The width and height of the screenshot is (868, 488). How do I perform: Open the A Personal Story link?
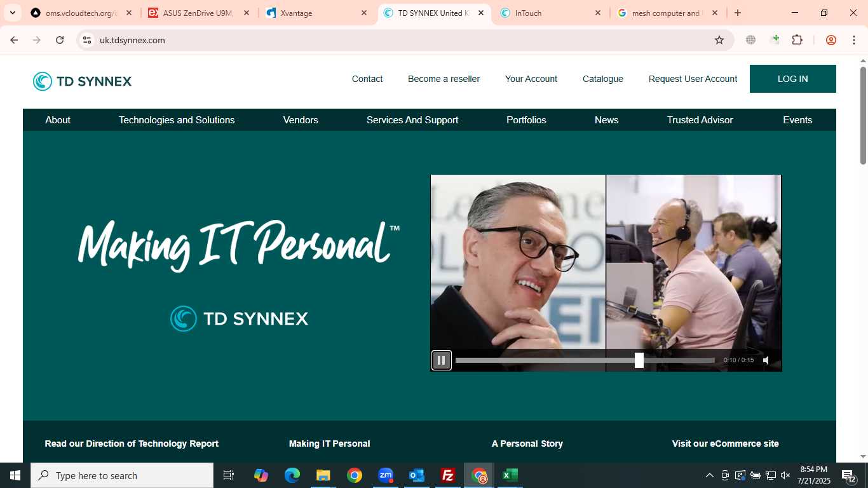527,444
